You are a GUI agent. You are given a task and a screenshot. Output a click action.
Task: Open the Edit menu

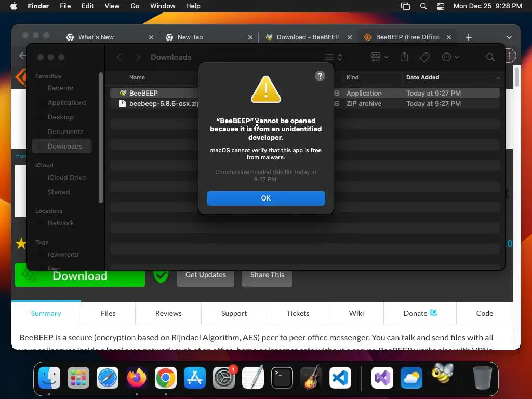(87, 6)
